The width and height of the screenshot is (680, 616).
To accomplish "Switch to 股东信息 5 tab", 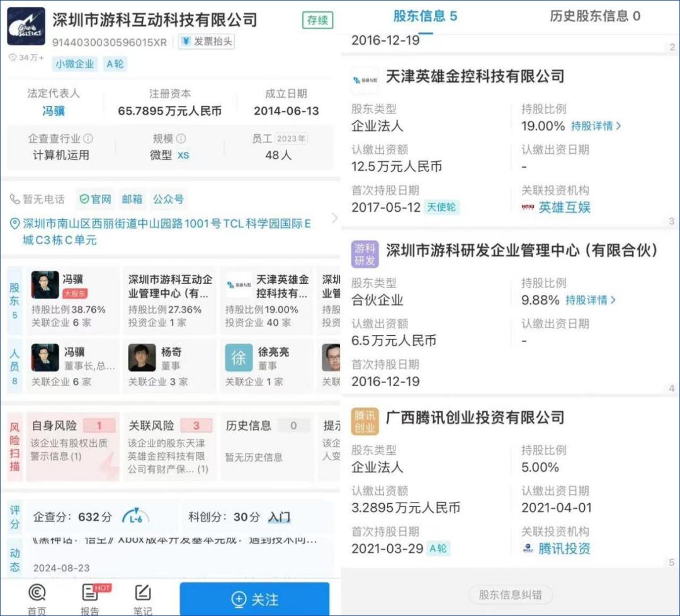I will [x=425, y=16].
